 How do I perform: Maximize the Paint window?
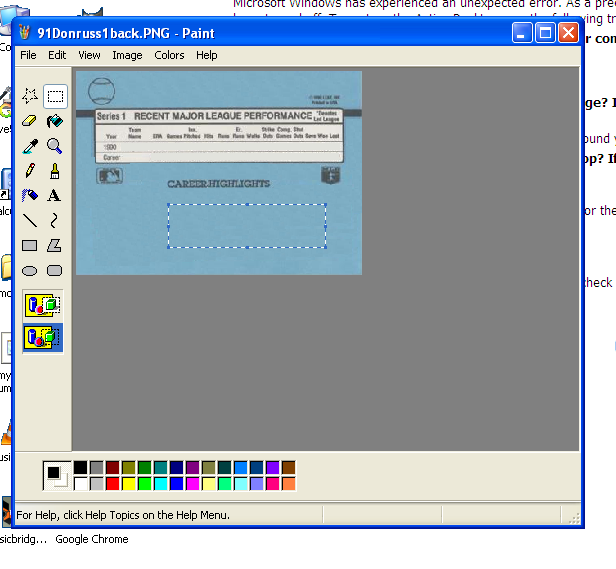(545, 33)
